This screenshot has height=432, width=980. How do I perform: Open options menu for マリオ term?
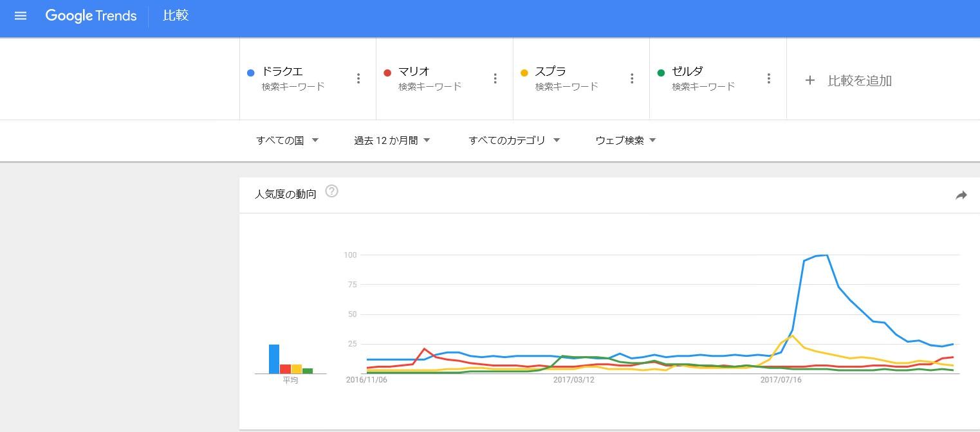coord(495,78)
